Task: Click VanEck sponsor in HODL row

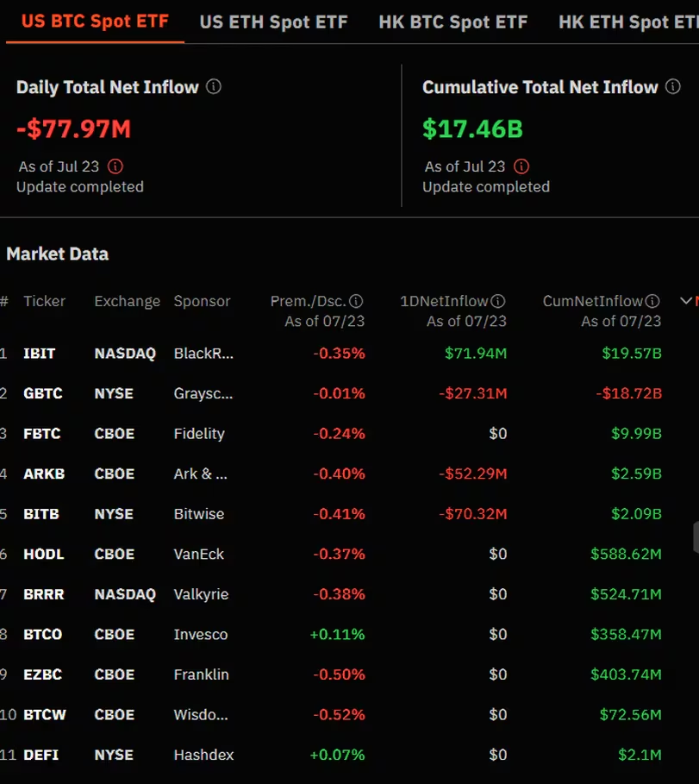Action: (x=199, y=554)
